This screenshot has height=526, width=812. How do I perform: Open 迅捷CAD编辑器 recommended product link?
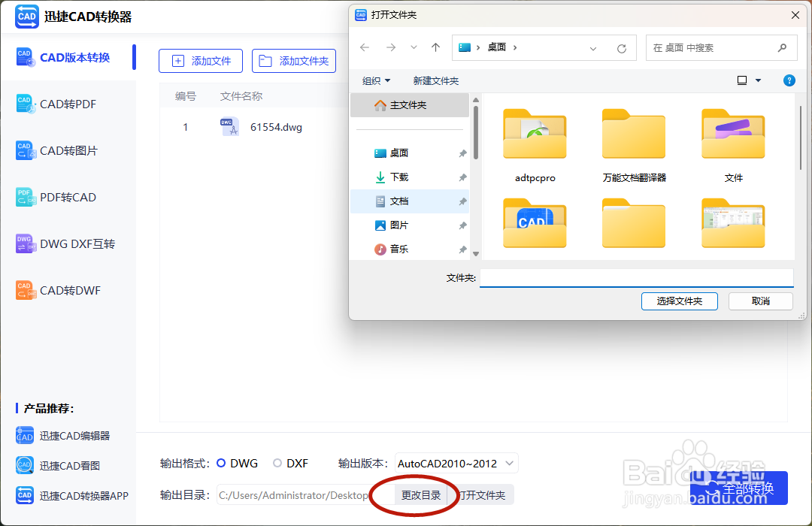[74, 436]
